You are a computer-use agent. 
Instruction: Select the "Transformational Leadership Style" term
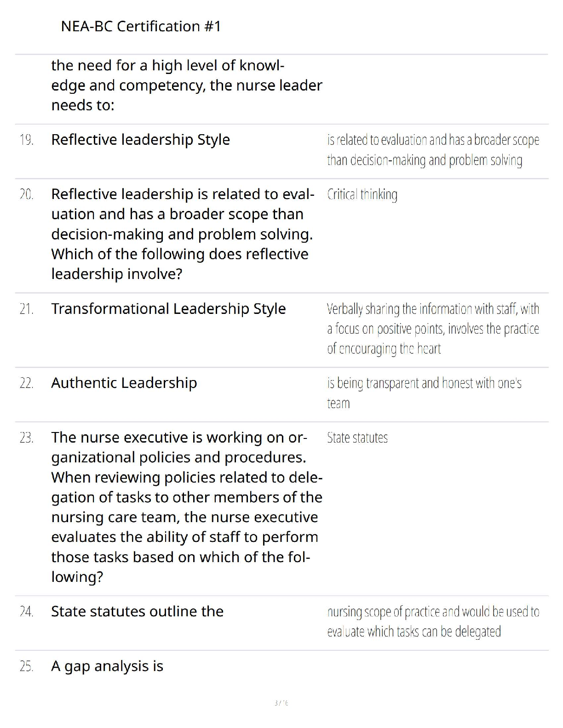168,309
